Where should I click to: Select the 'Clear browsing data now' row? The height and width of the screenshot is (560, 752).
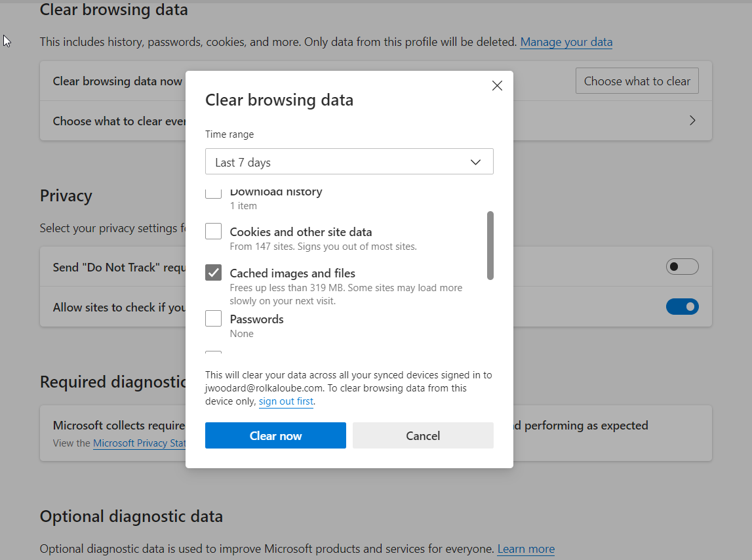coord(117,81)
